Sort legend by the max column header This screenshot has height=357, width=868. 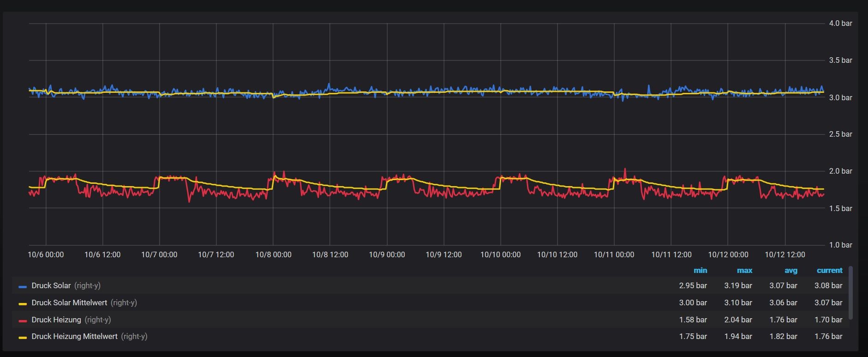tap(744, 271)
